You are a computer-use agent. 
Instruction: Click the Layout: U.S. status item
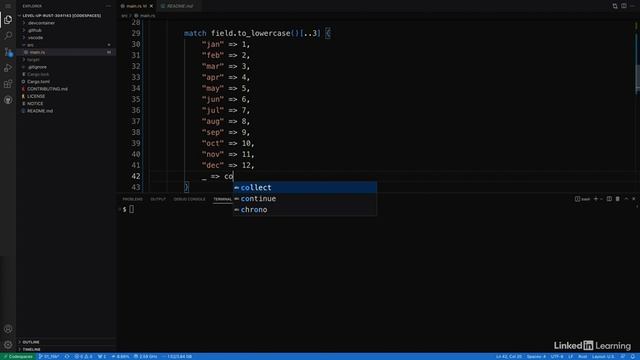[x=603, y=357]
